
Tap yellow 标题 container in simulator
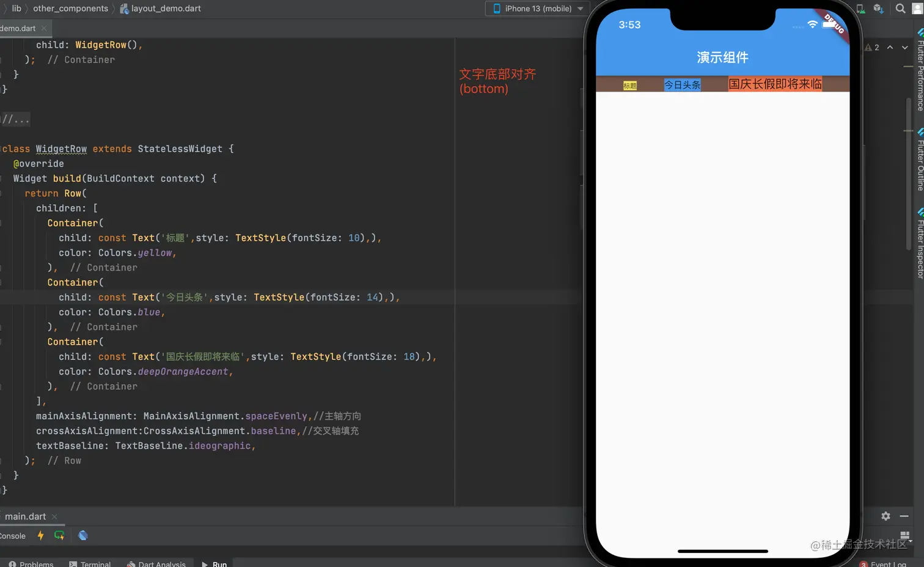click(630, 86)
